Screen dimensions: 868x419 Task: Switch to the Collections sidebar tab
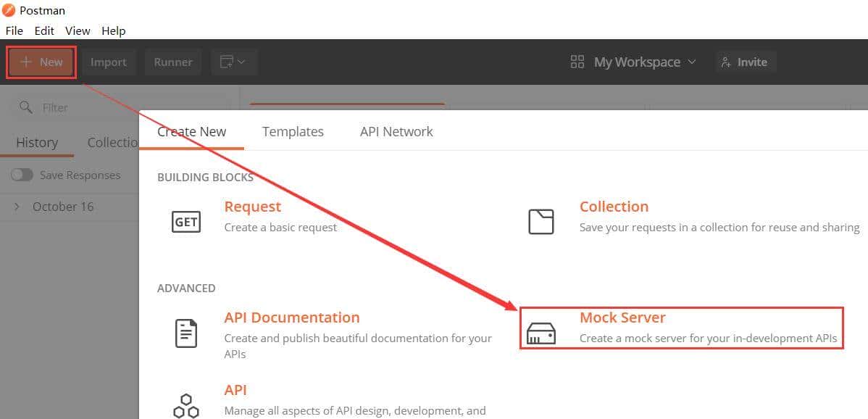point(113,143)
